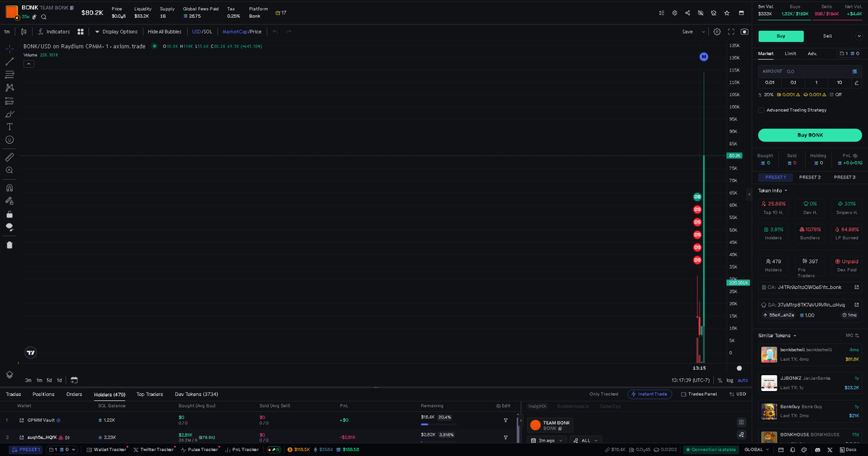Switch to Adv. order tab
Screen dimensions: 868x456
click(812, 53)
